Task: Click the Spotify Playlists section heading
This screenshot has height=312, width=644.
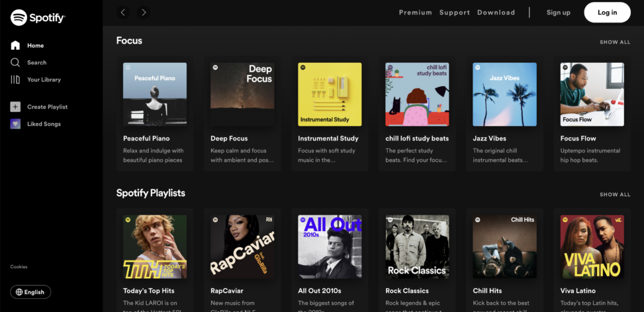Action: pyautogui.click(x=151, y=193)
